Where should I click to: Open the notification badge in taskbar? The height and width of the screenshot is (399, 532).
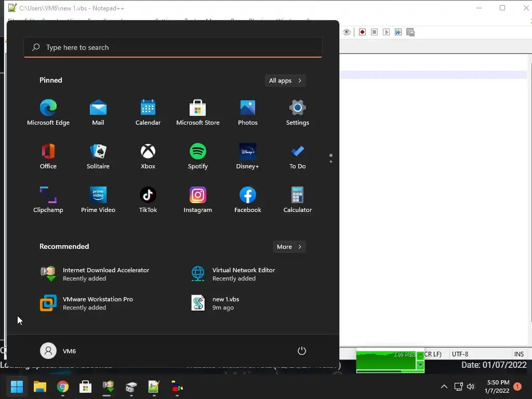517,387
